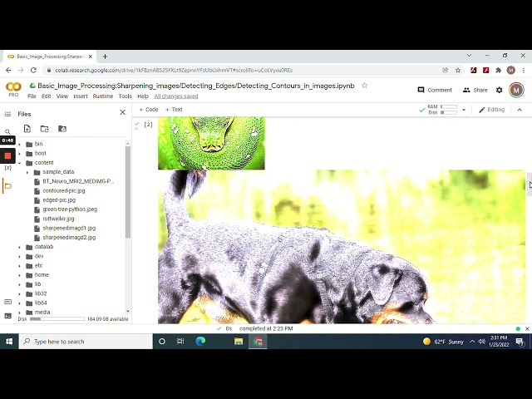Screen dimensions: 532x399
Task: Click the Colab PRO logo
Action: [x=13, y=90]
